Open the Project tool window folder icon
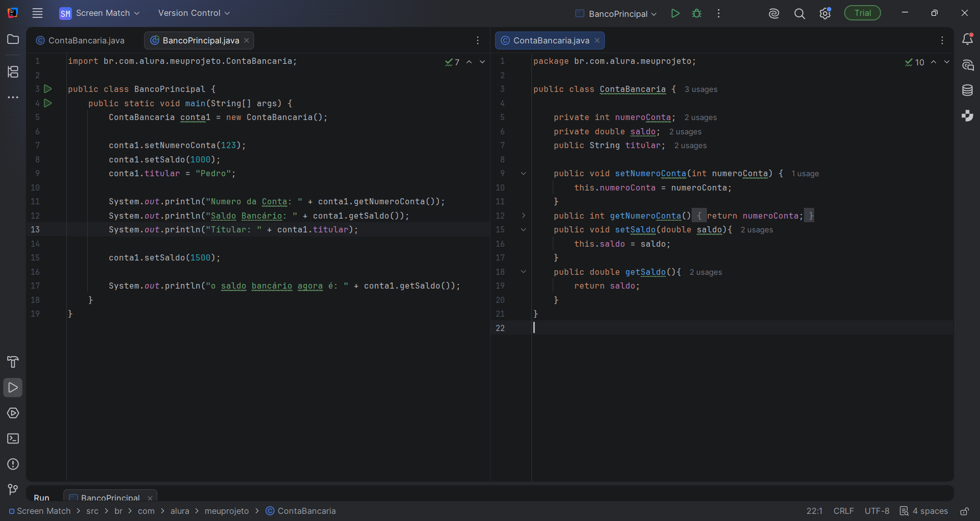980x521 pixels. [13, 39]
